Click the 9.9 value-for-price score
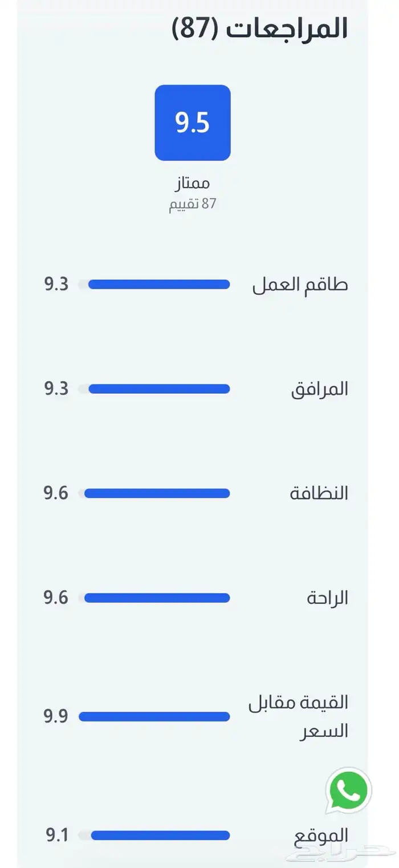 [x=56, y=716]
